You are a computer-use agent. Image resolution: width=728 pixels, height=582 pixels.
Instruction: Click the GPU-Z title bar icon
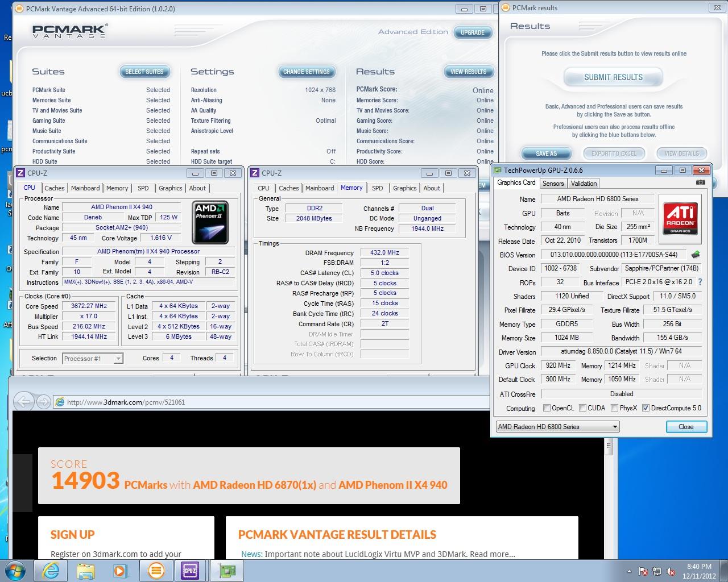[497, 170]
